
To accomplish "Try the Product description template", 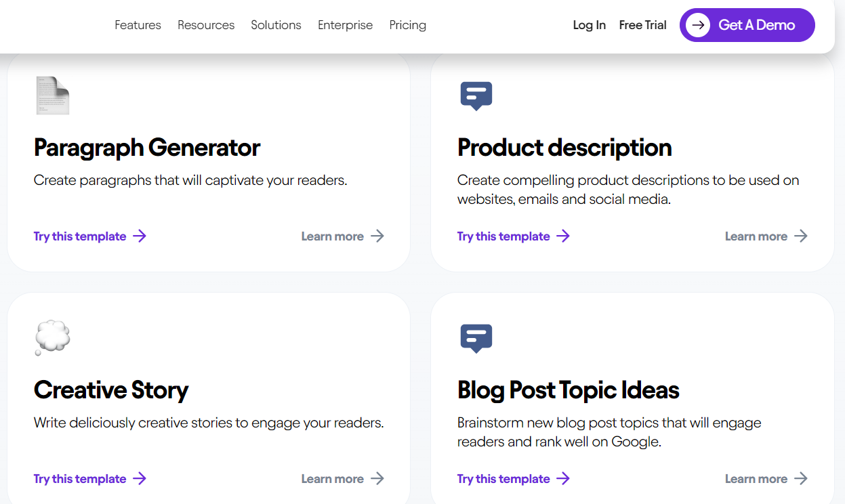I will tap(503, 236).
